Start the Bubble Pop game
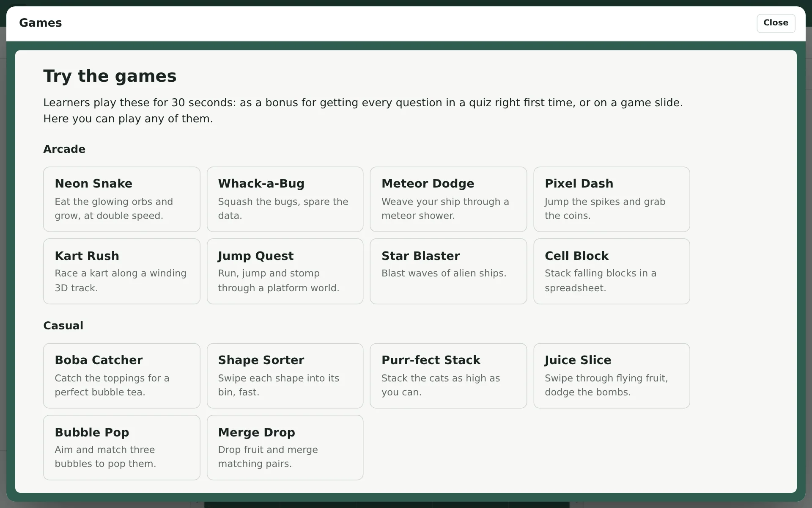 point(122,447)
